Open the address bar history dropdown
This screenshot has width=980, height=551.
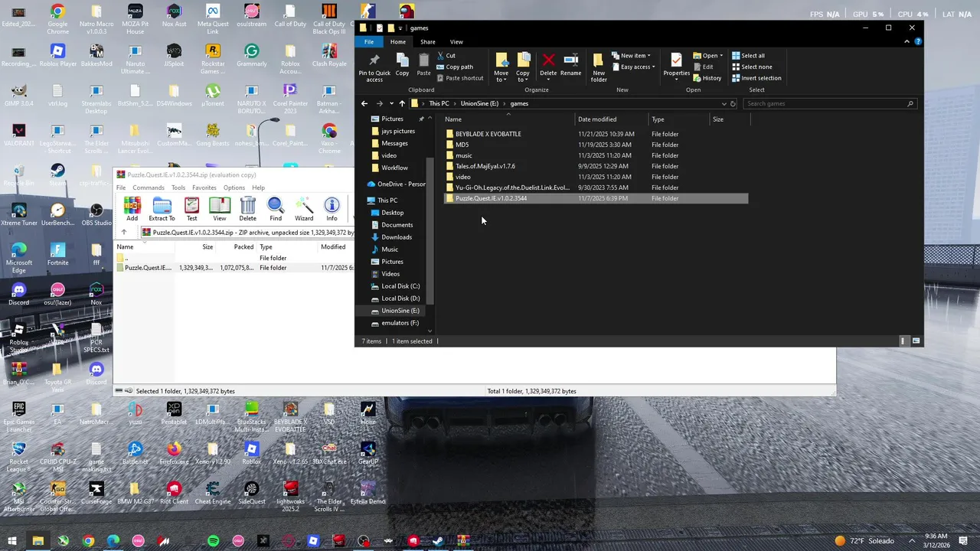[724, 103]
